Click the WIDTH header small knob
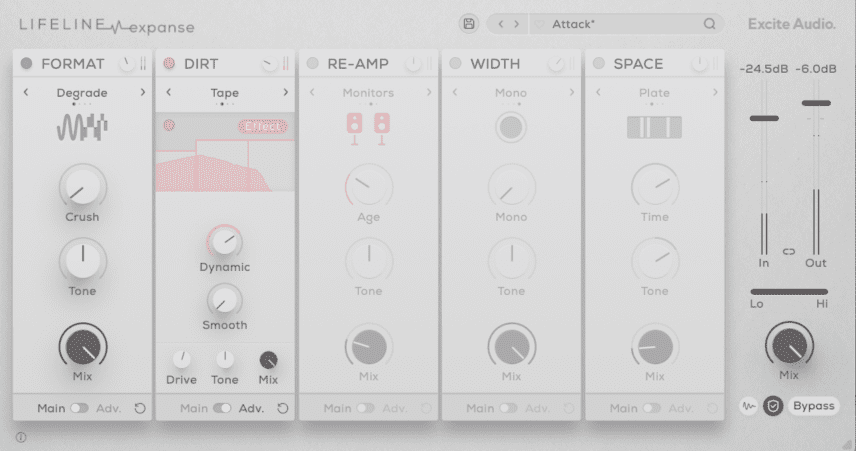This screenshot has width=856, height=451. click(x=556, y=64)
